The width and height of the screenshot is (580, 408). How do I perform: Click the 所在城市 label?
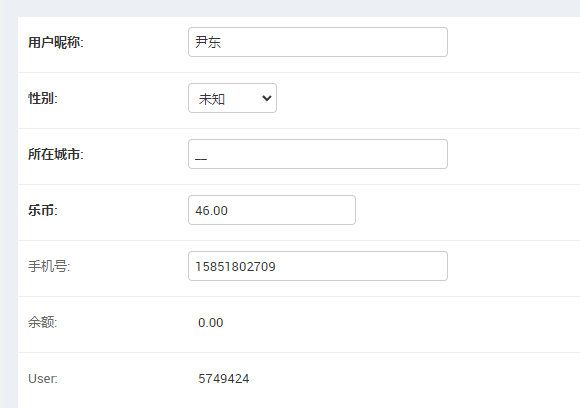point(56,154)
